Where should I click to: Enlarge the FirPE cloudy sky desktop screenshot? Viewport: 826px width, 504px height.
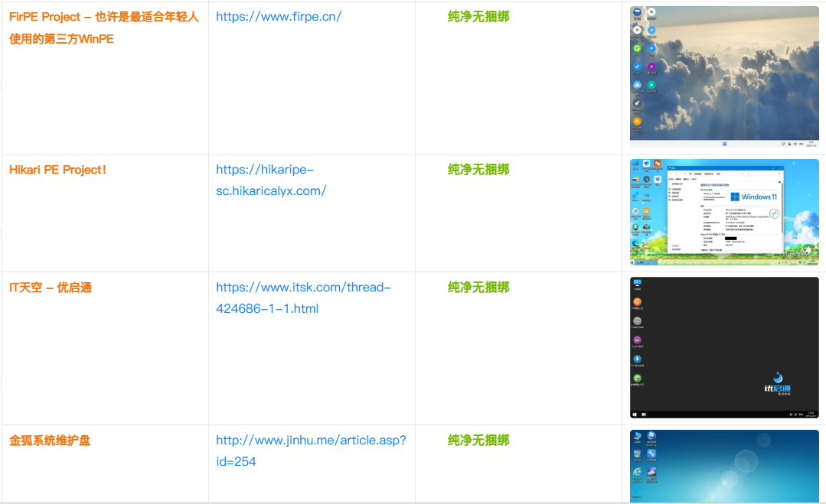point(723,76)
